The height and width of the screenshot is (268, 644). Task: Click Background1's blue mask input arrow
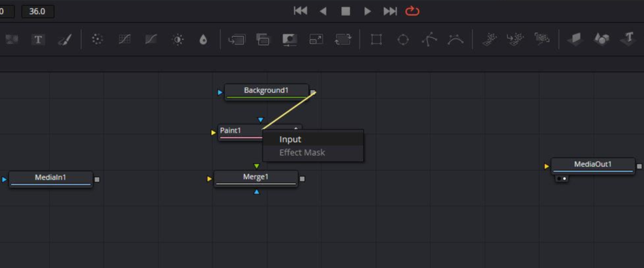[x=220, y=92]
